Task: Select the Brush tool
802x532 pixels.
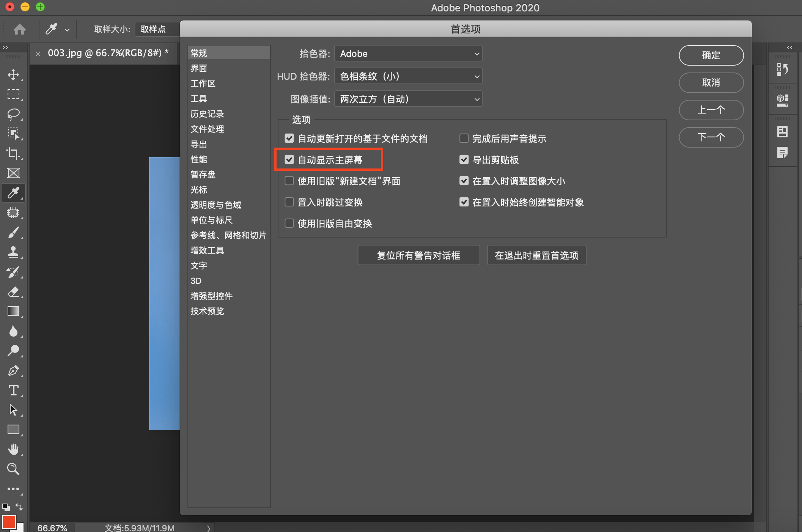Action: [x=13, y=232]
